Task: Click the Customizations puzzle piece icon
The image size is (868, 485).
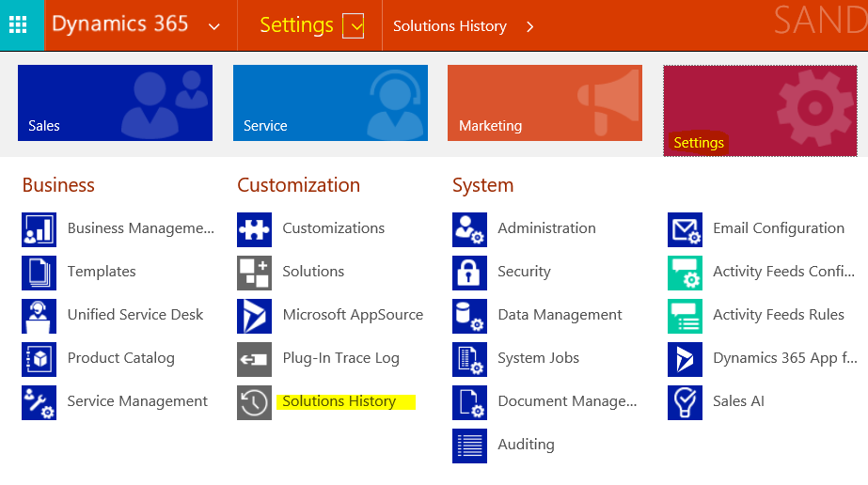Action: 254,229
